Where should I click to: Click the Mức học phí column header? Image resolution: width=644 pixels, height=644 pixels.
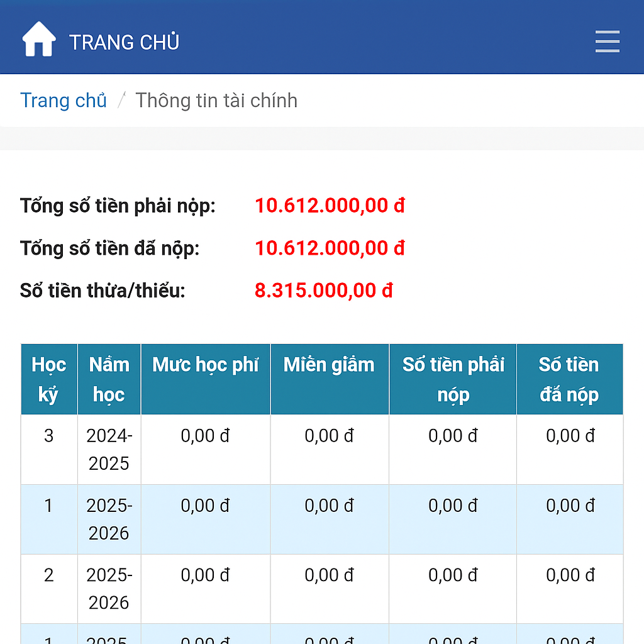[205, 364]
